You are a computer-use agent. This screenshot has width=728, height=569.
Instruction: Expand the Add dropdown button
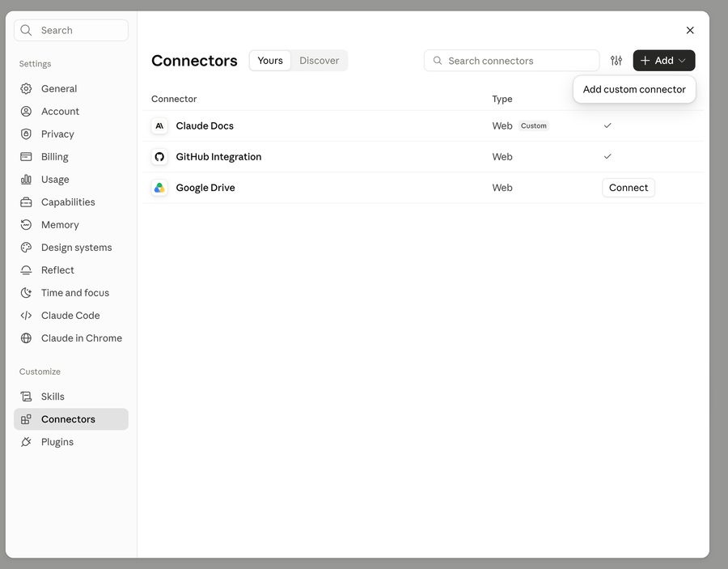point(664,61)
